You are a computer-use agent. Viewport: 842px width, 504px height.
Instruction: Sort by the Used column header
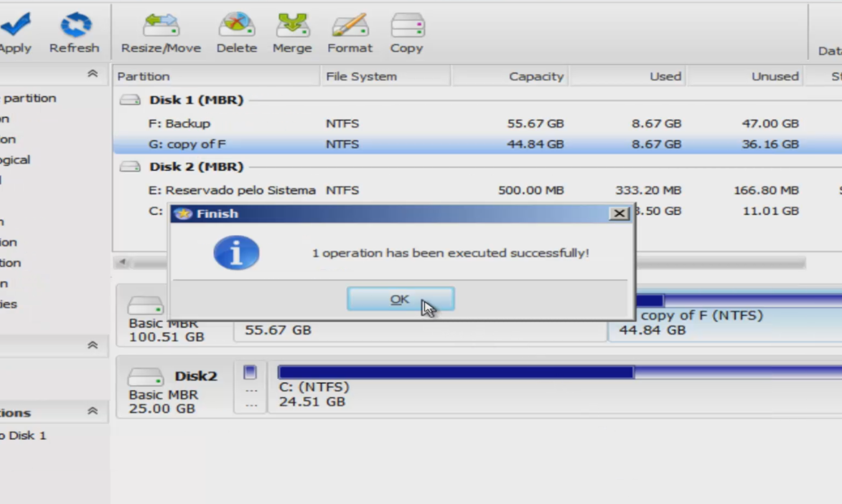pos(628,77)
